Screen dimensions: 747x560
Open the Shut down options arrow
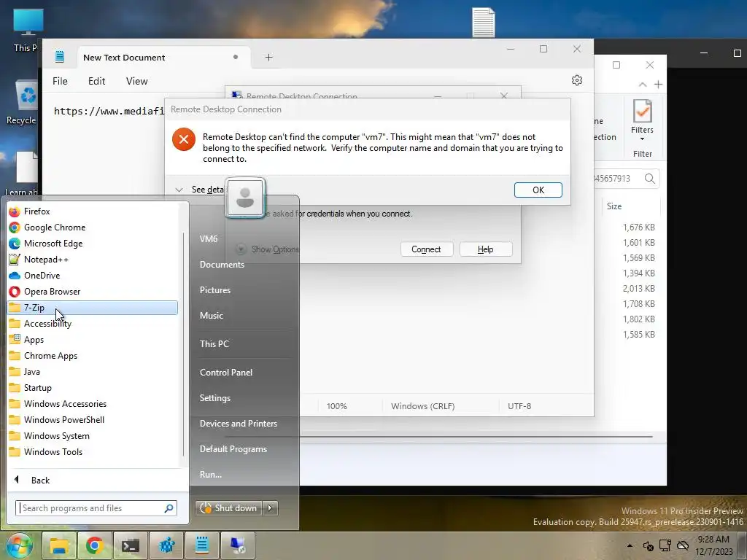click(270, 508)
